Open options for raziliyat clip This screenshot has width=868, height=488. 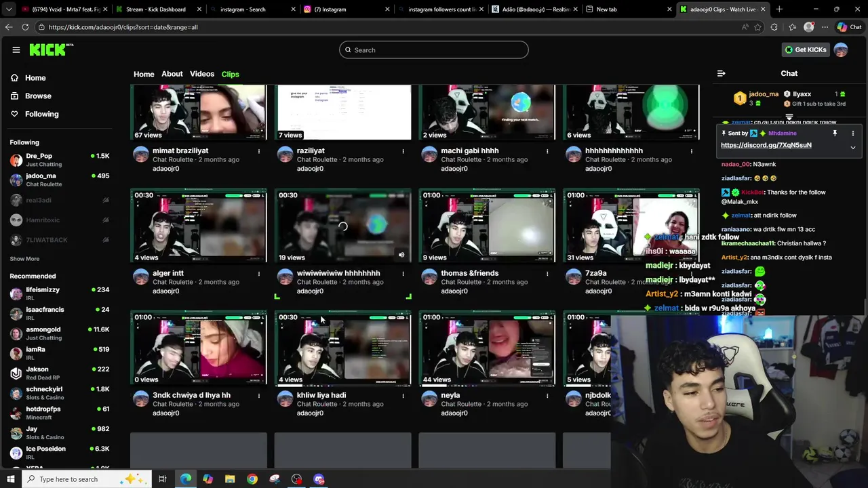pyautogui.click(x=403, y=151)
